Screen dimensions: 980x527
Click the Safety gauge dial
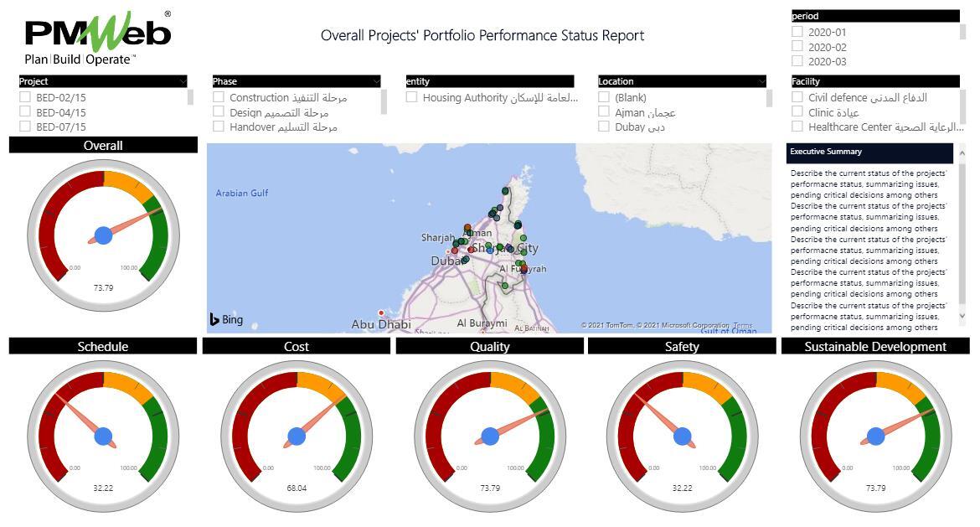coord(684,434)
